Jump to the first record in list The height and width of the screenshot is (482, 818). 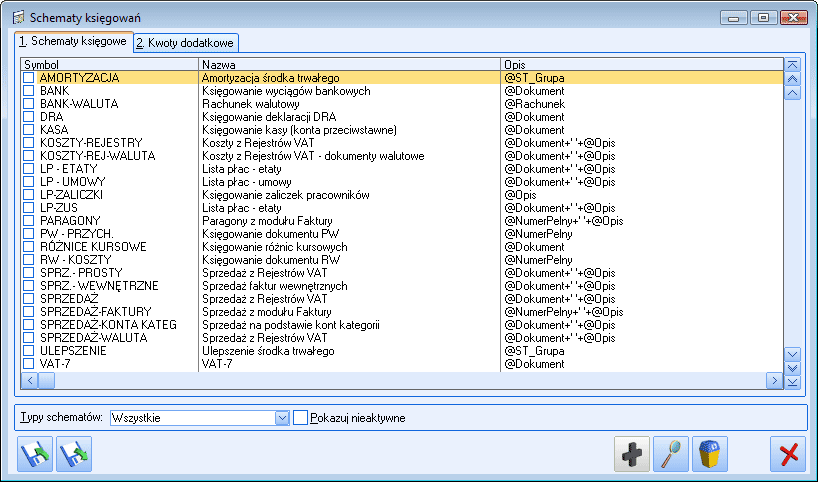pos(793,65)
